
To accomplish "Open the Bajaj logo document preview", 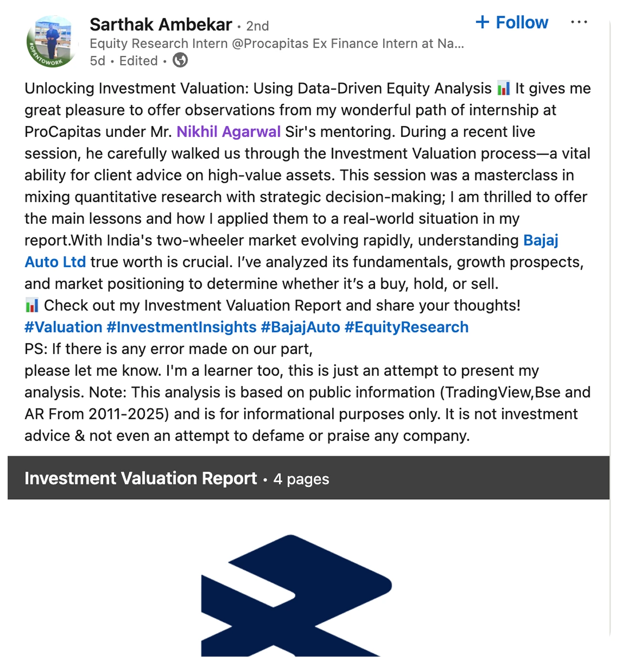I will 296,595.
